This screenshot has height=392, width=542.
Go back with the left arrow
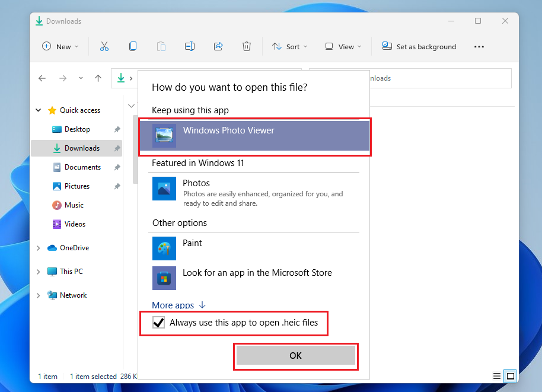coord(42,78)
